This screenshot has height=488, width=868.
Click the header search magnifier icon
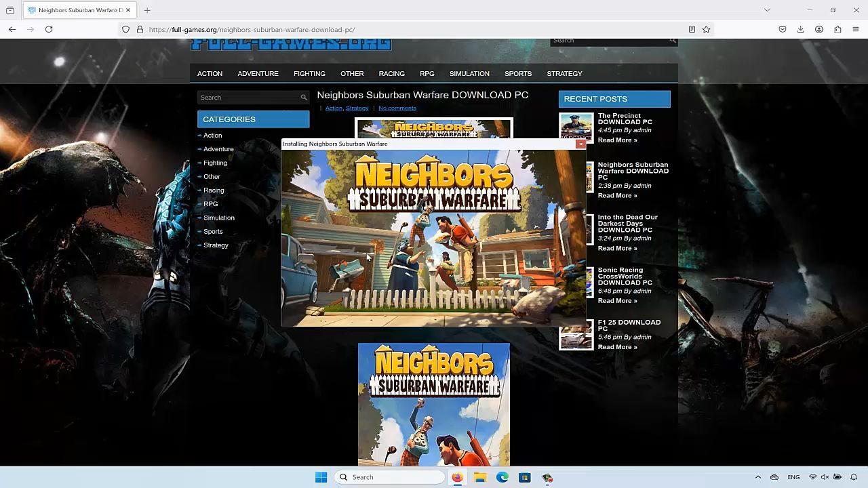(673, 41)
